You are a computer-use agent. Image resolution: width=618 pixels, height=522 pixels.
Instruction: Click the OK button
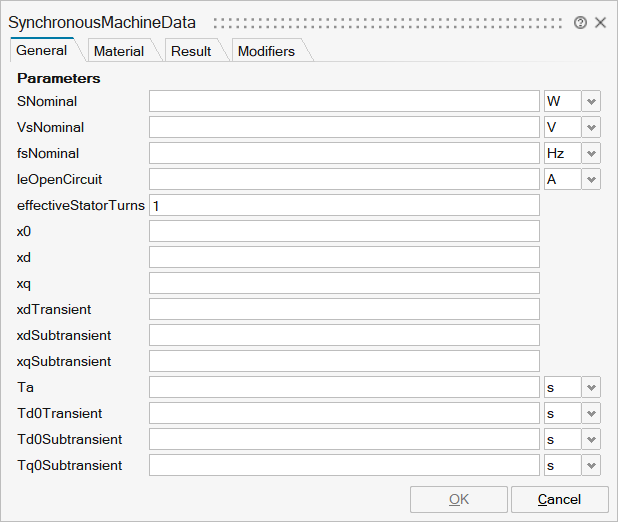click(x=458, y=499)
